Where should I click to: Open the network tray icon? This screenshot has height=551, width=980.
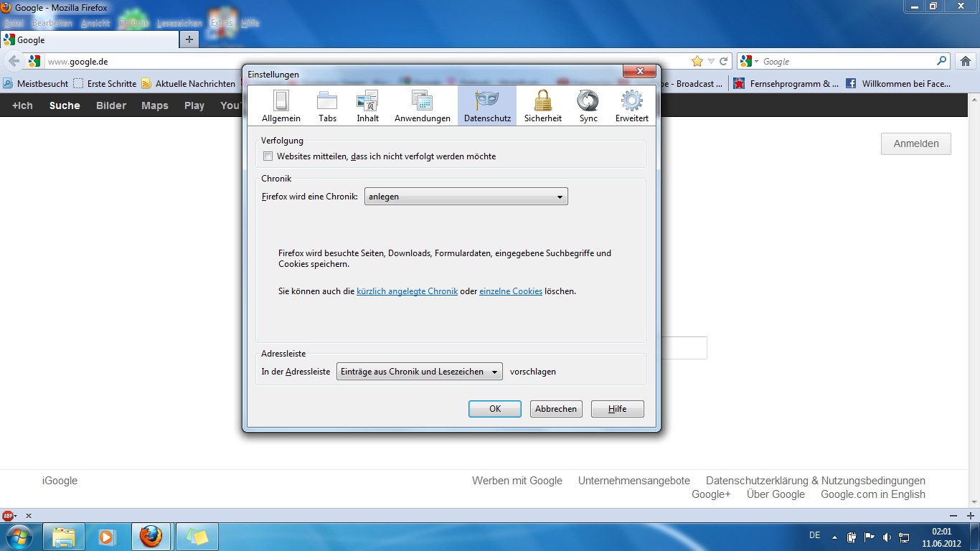pyautogui.click(x=904, y=537)
